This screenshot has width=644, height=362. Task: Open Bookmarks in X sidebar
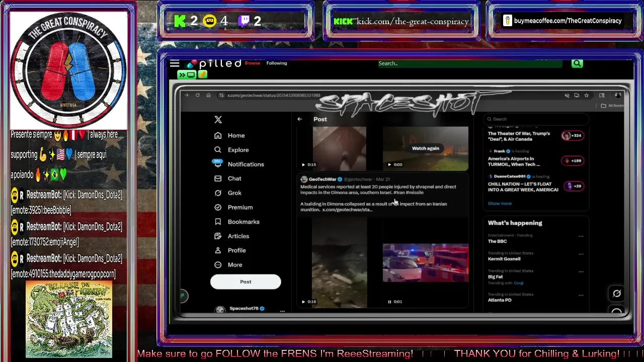[x=244, y=222]
